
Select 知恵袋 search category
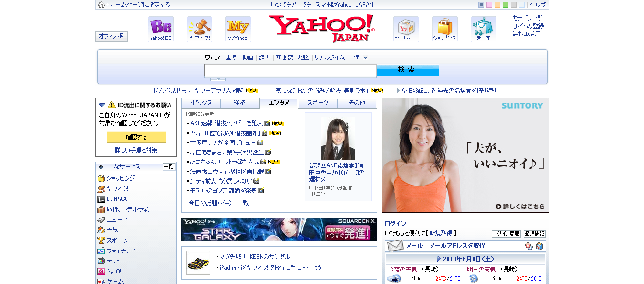pyautogui.click(x=284, y=57)
